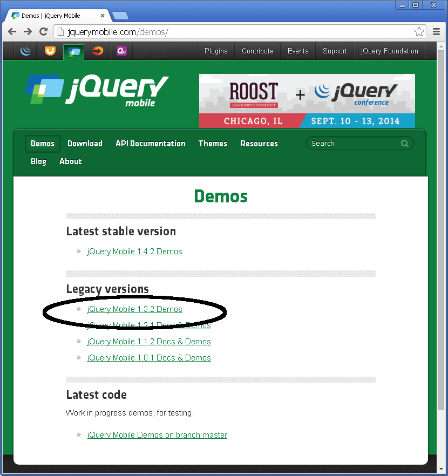Go back to the previous page
448x476 pixels.
coord(12,31)
